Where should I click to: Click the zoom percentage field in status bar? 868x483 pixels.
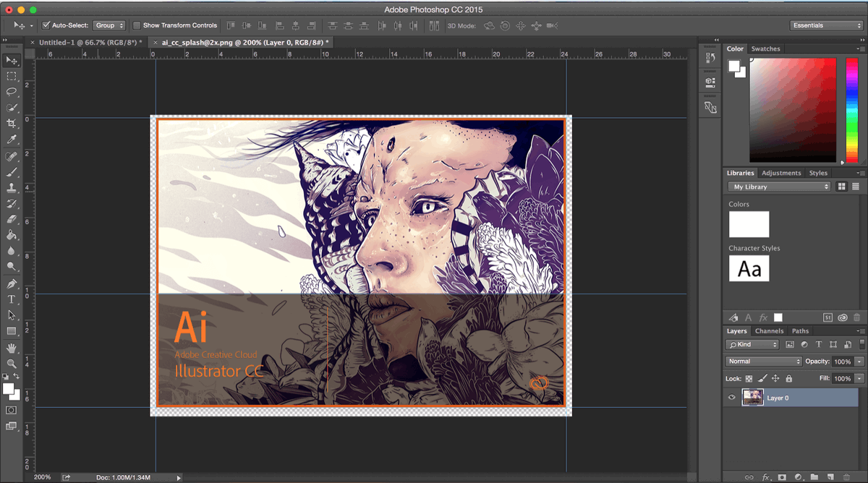pyautogui.click(x=43, y=477)
